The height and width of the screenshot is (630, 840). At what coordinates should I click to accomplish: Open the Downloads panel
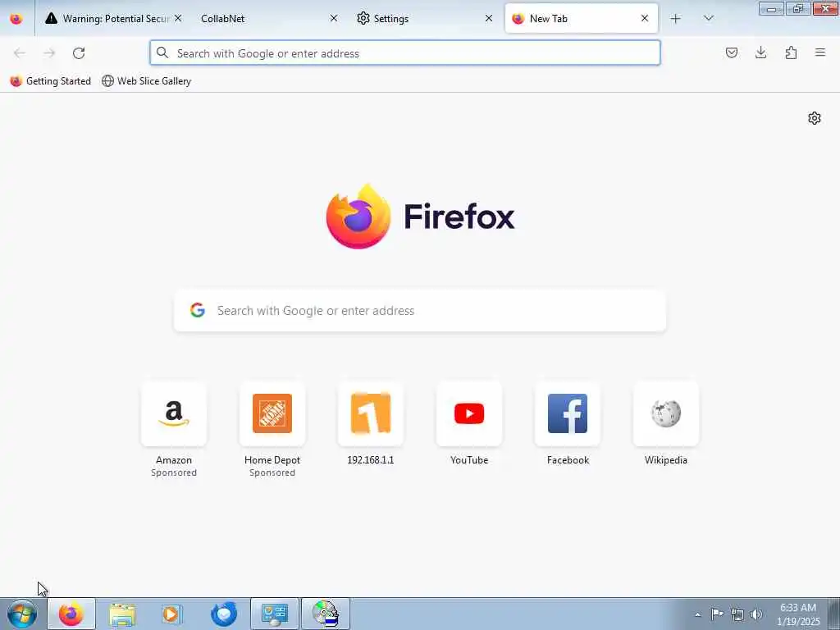[x=760, y=52]
